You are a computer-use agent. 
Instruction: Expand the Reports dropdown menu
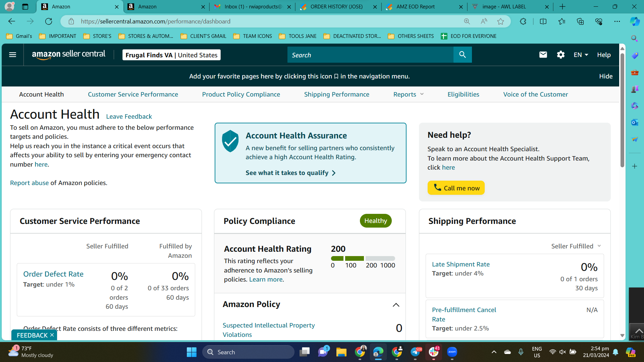[x=409, y=95]
